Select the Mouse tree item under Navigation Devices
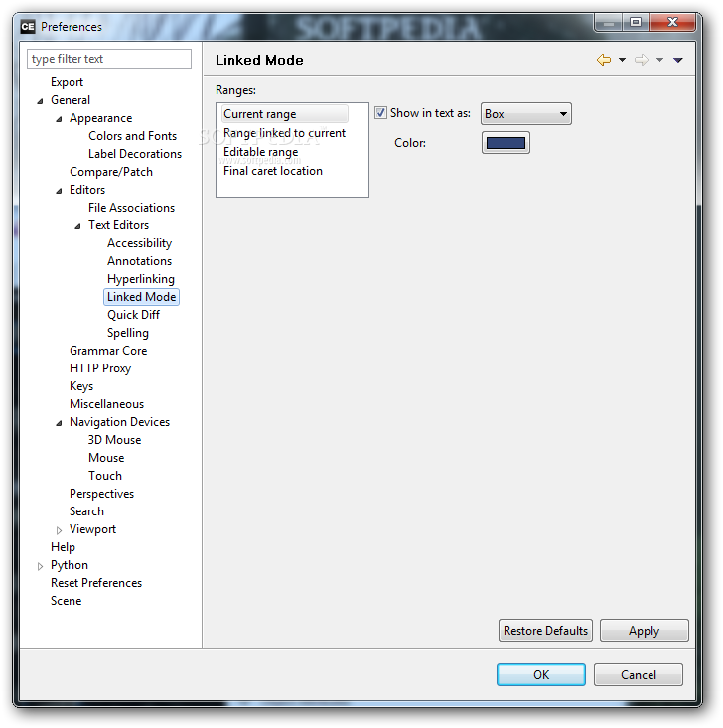Screen dimensions: 723x728 point(106,458)
